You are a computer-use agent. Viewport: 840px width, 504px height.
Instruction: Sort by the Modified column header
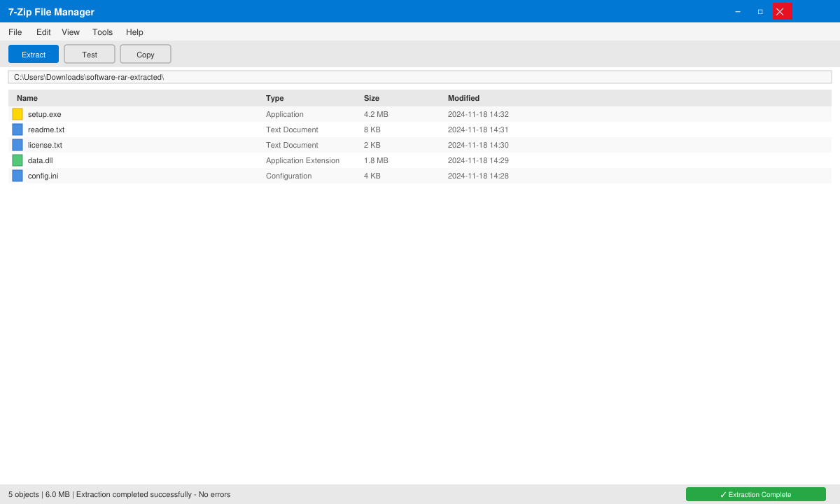pos(463,98)
